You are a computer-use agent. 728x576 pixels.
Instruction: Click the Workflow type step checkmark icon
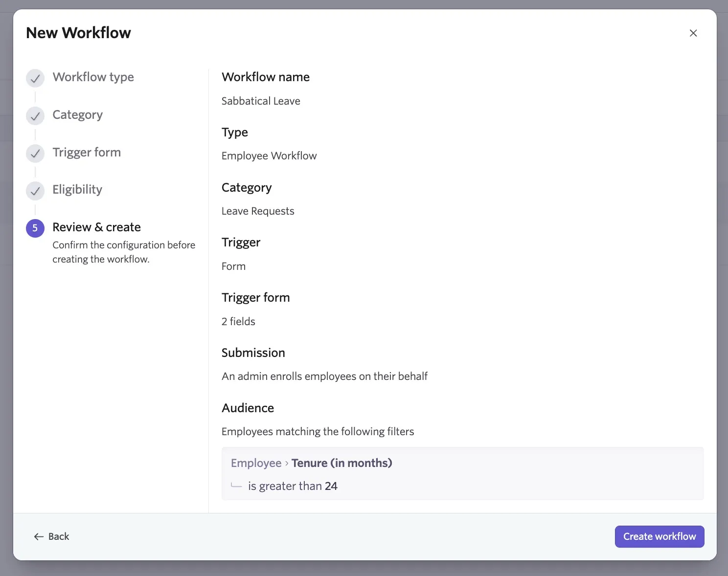[35, 78]
